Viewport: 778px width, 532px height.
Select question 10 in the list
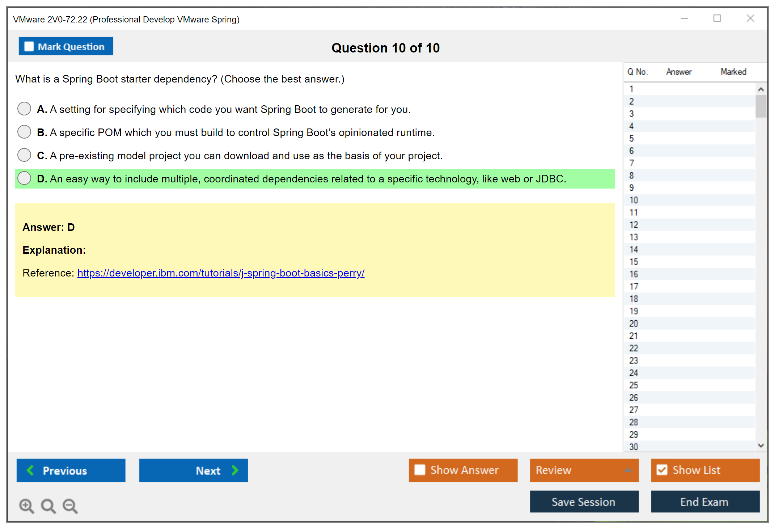[634, 200]
